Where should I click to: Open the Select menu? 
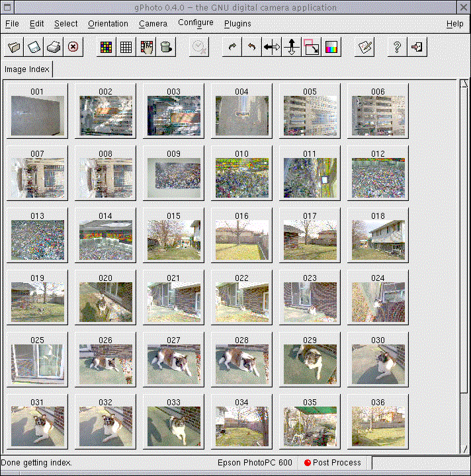66,24
